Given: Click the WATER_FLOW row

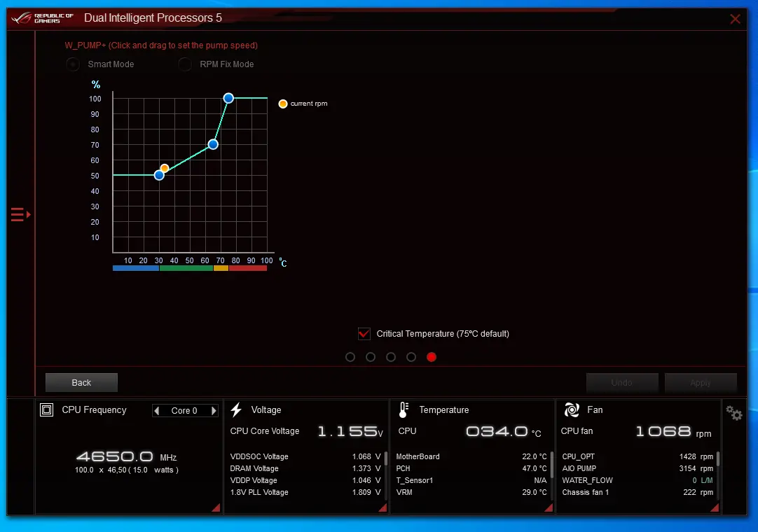Looking at the screenshot, I should [x=638, y=480].
